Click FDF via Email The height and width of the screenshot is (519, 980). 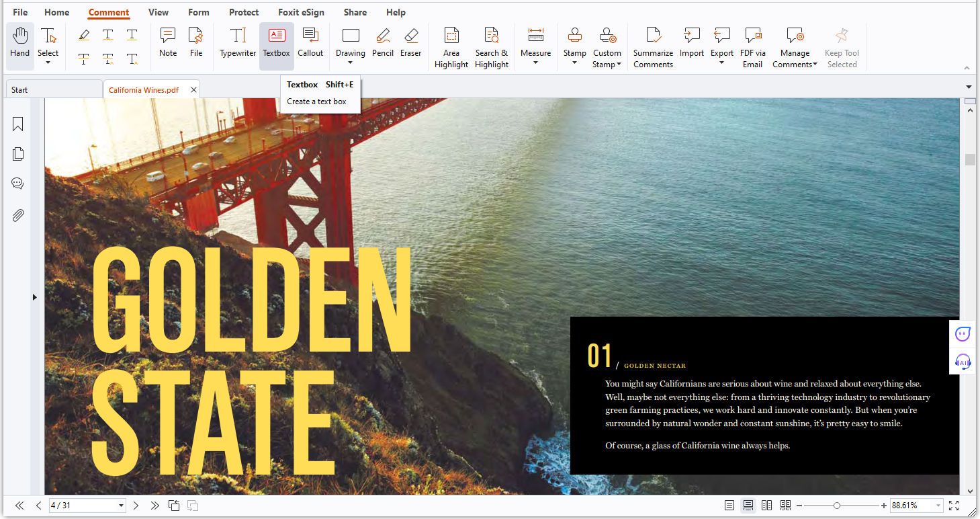752,45
